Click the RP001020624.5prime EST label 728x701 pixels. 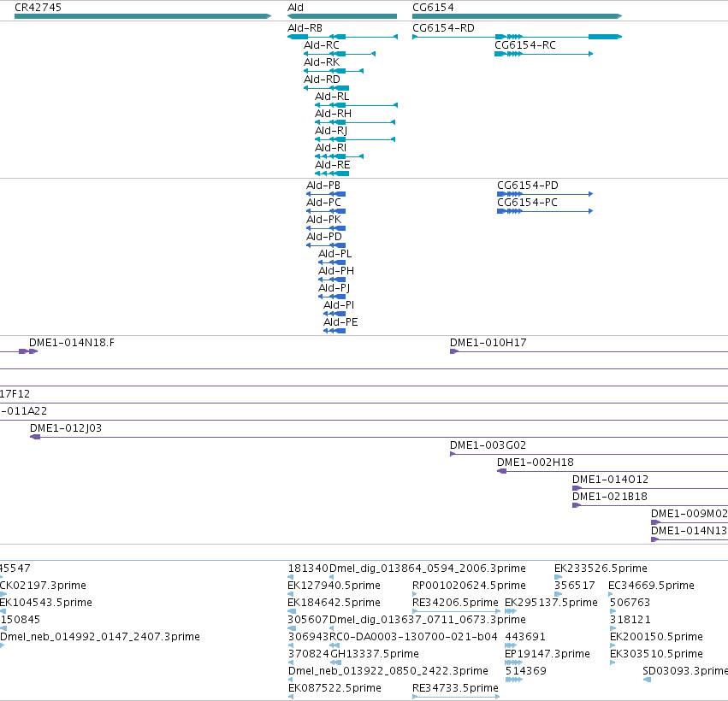(469, 586)
